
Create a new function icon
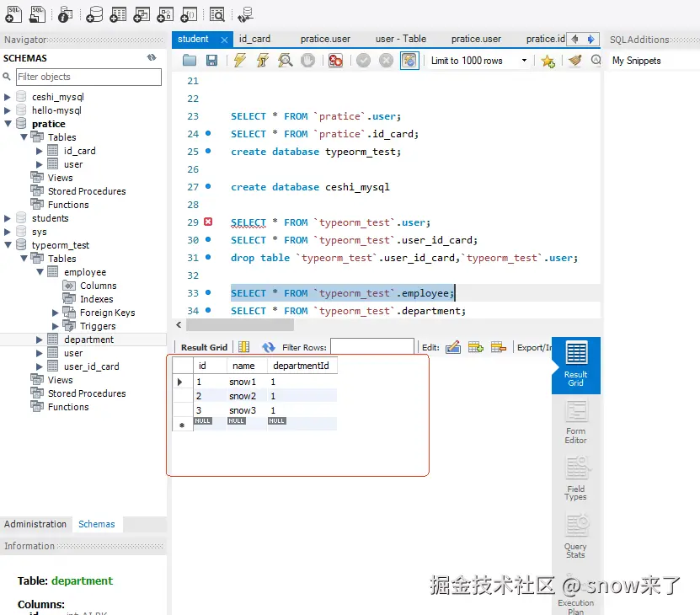pos(189,14)
